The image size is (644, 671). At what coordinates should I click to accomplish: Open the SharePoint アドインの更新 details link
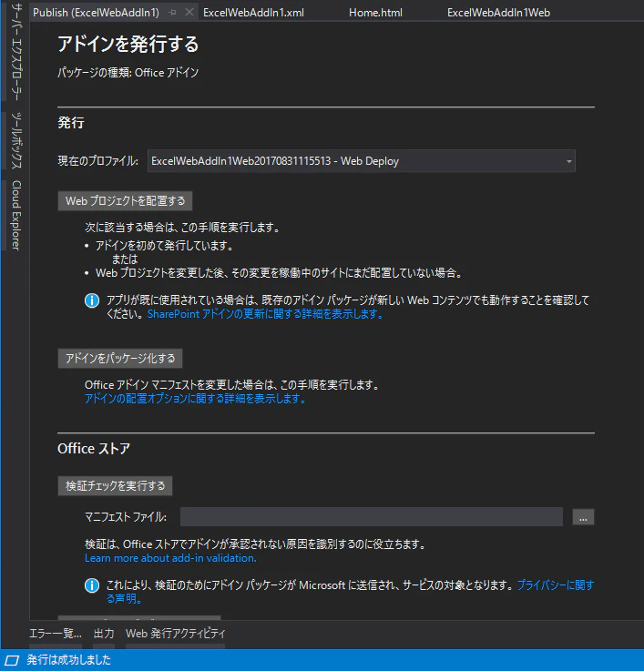(265, 314)
